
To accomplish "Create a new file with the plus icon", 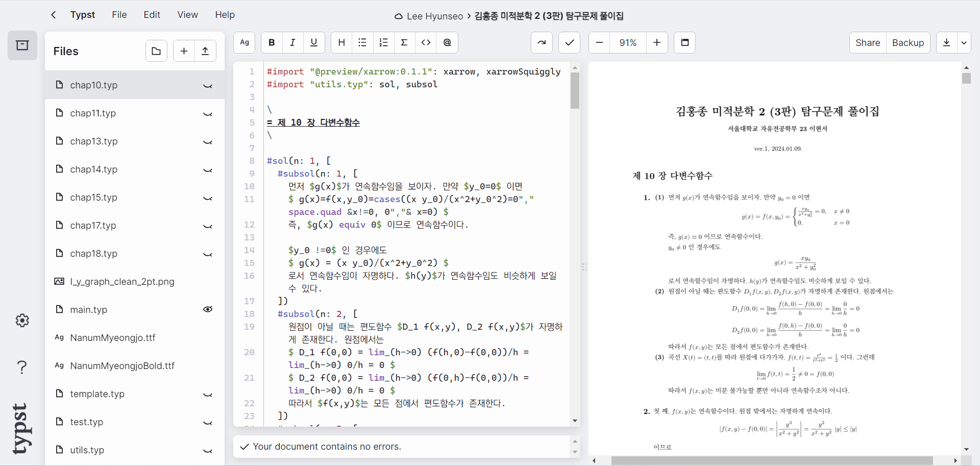I will pos(183,51).
